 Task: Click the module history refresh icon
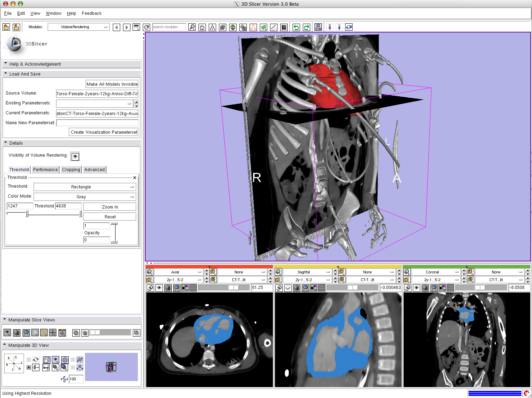pyautogui.click(x=147, y=27)
